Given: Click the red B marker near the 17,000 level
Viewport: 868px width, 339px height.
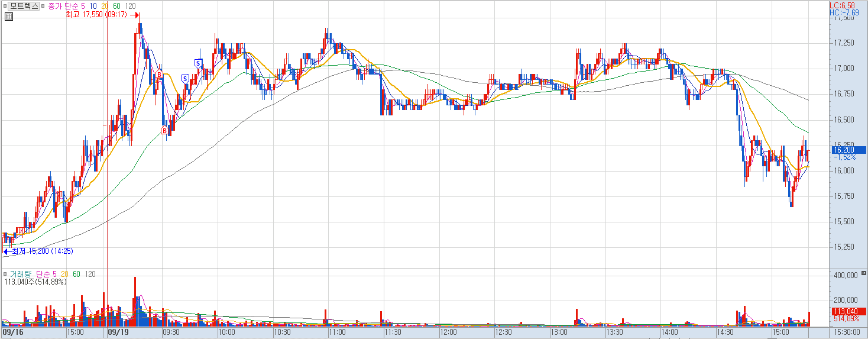Looking at the screenshot, I should click(x=158, y=73).
